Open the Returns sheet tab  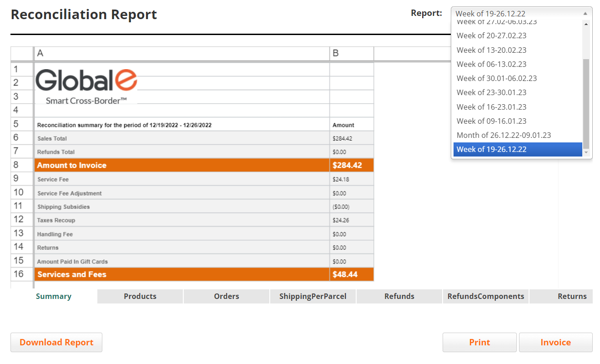pyautogui.click(x=561, y=296)
